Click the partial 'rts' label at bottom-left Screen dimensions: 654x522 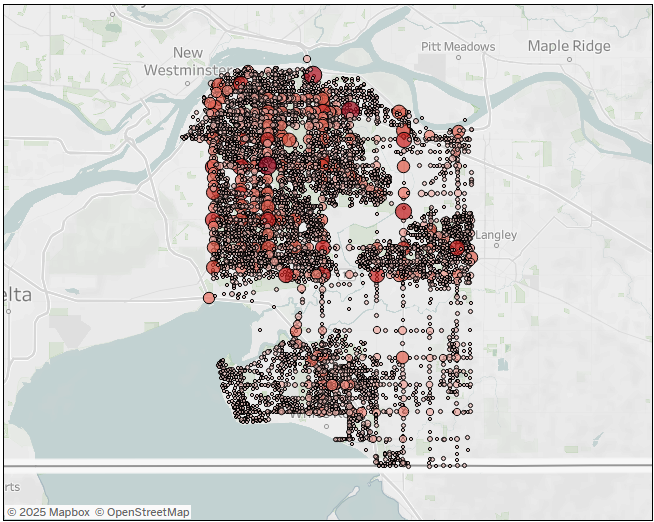(x=11, y=486)
